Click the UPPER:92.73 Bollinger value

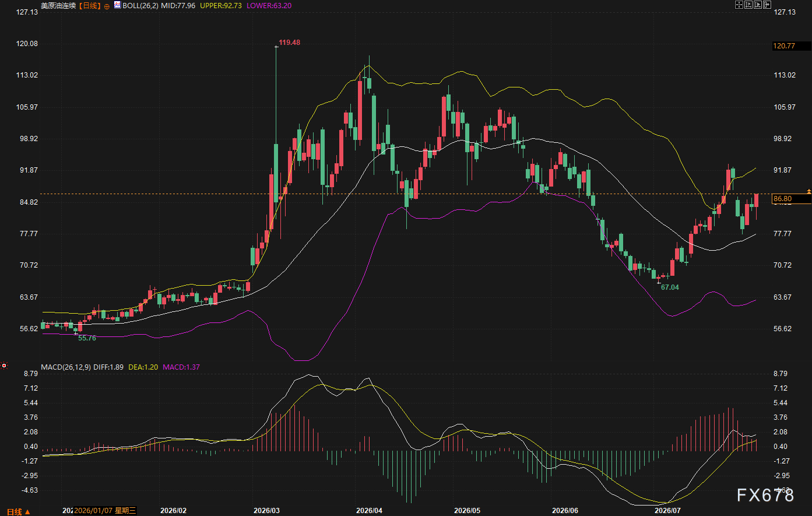coord(222,5)
